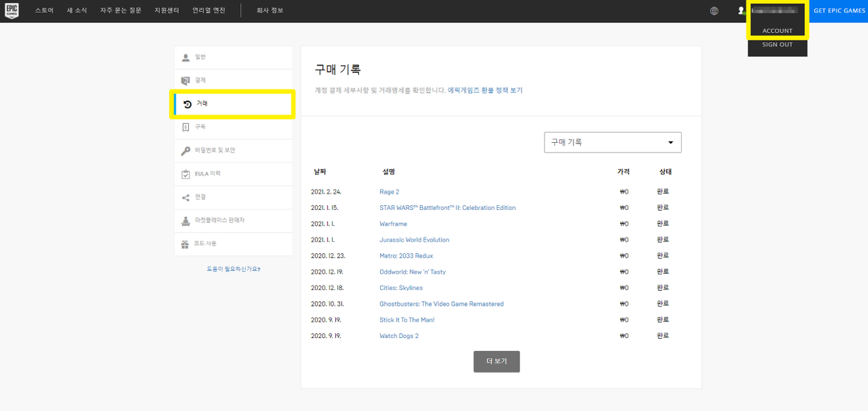This screenshot has height=411, width=868.
Task: Click the 구독 subscription icon
Action: [x=185, y=127]
